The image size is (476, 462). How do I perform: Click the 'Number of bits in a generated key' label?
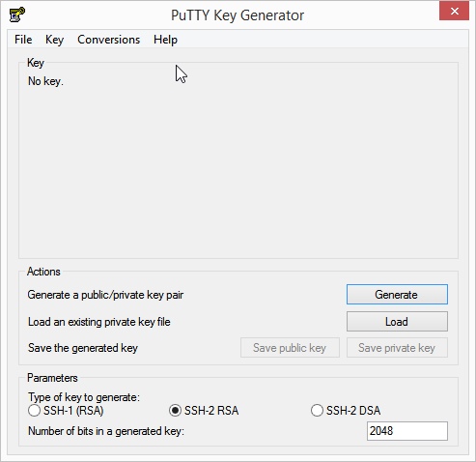pos(106,431)
